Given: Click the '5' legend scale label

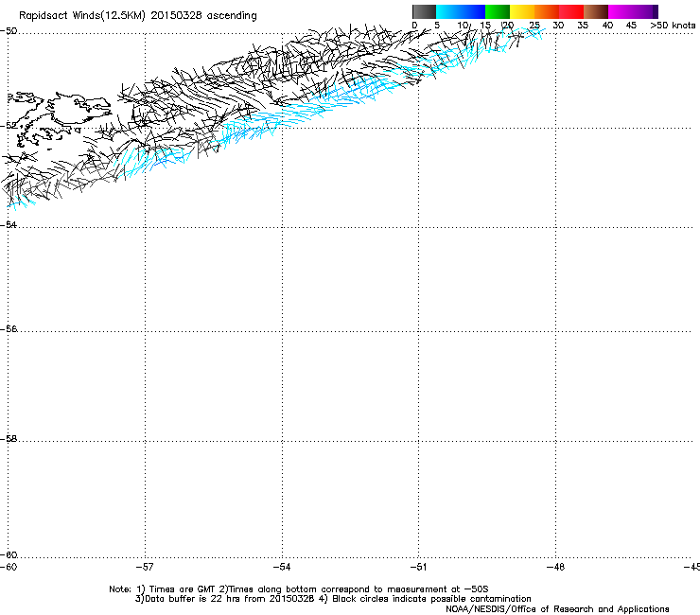Looking at the screenshot, I should [437, 26].
